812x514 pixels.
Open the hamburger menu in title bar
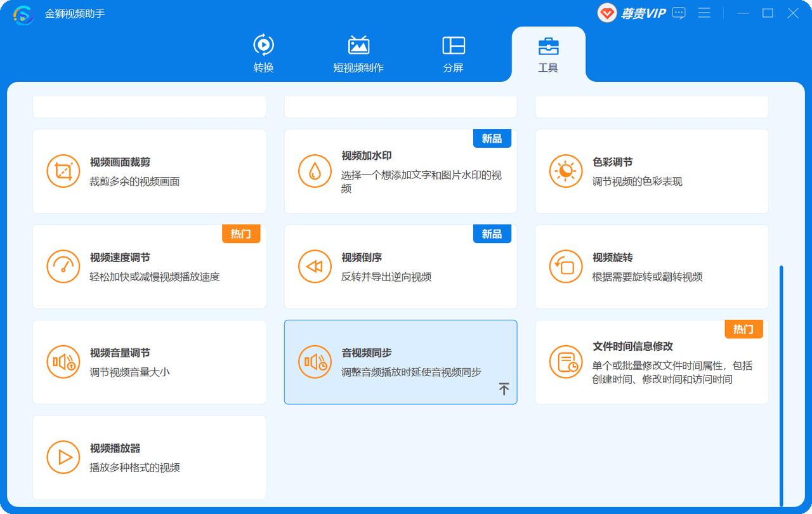point(704,13)
